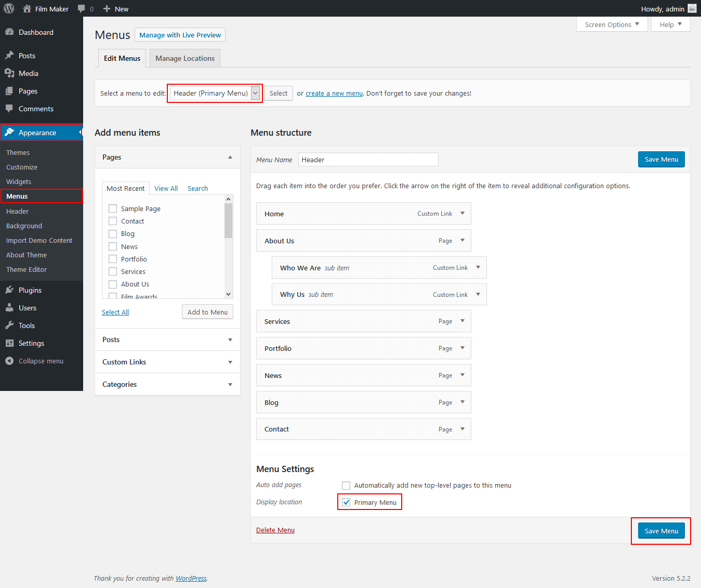Switch to the Manage Locations tab
The height and width of the screenshot is (588, 701).
point(185,58)
